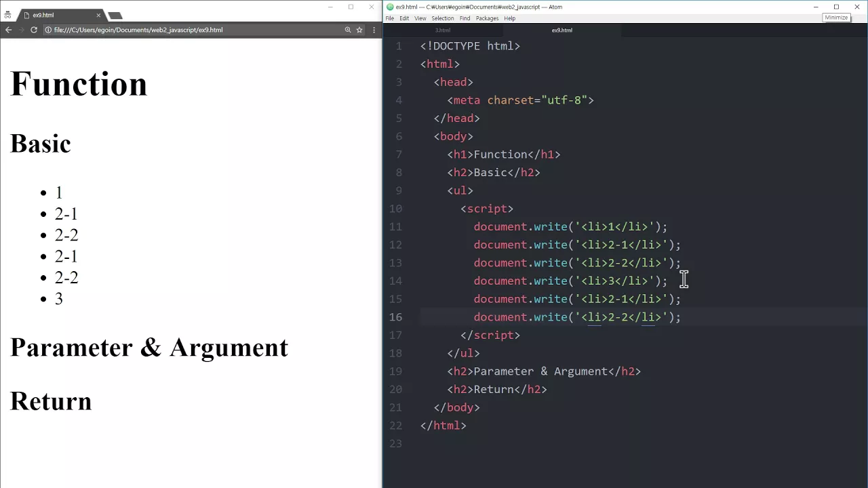Open Atom's Find menu
868x488 pixels.
pos(465,18)
